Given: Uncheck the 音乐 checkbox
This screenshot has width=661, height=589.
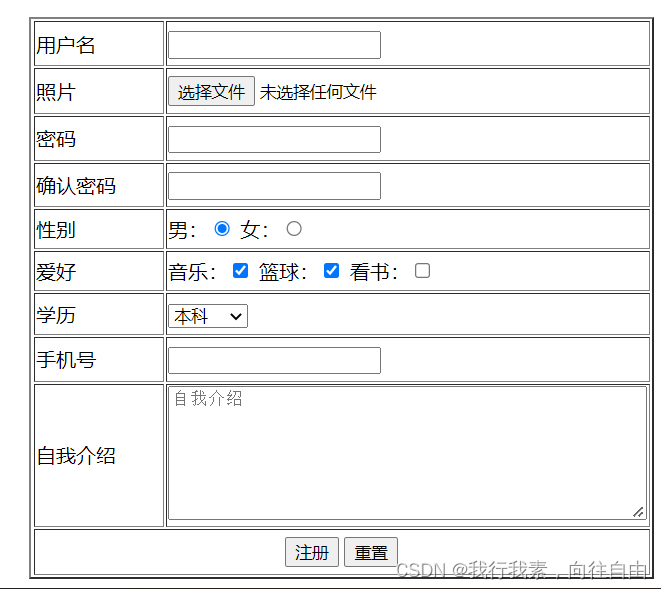Looking at the screenshot, I should pos(240,271).
